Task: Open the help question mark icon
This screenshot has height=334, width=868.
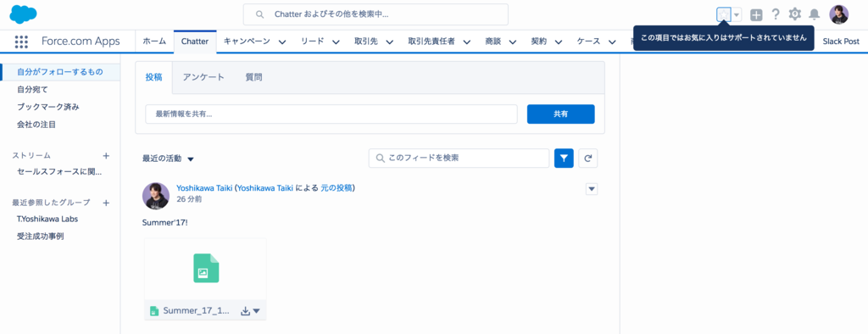Action: (776, 14)
